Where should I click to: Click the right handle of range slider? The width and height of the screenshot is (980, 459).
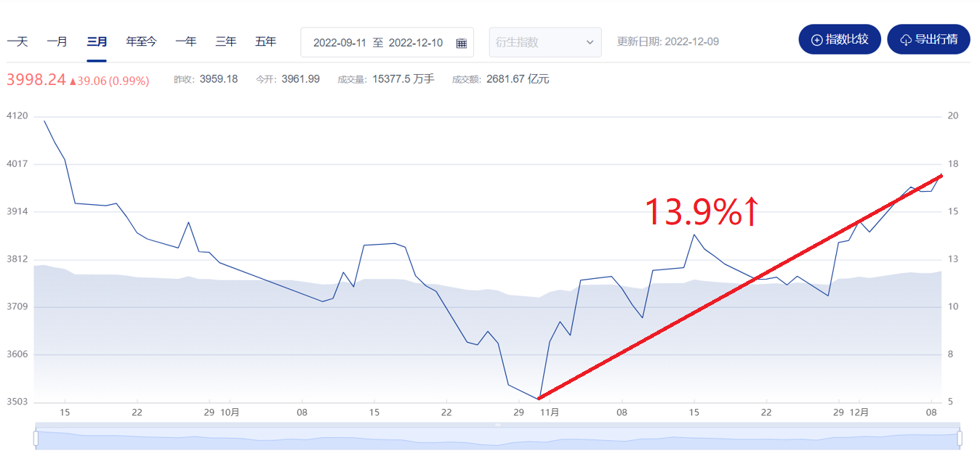click(x=960, y=439)
